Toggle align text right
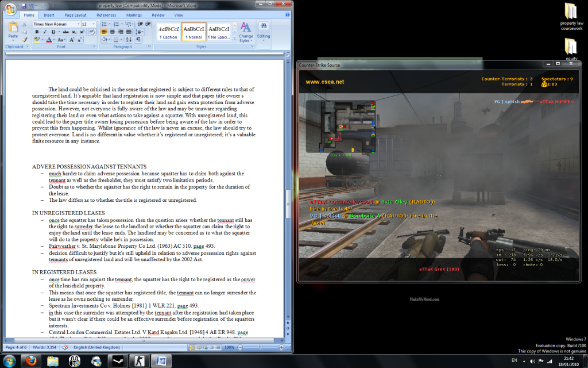The height and width of the screenshot is (368, 588). coord(121,32)
